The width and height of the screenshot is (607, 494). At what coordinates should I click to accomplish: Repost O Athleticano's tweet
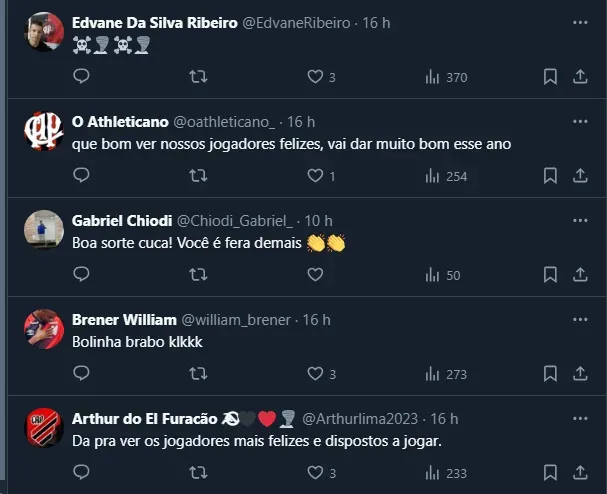click(198, 176)
